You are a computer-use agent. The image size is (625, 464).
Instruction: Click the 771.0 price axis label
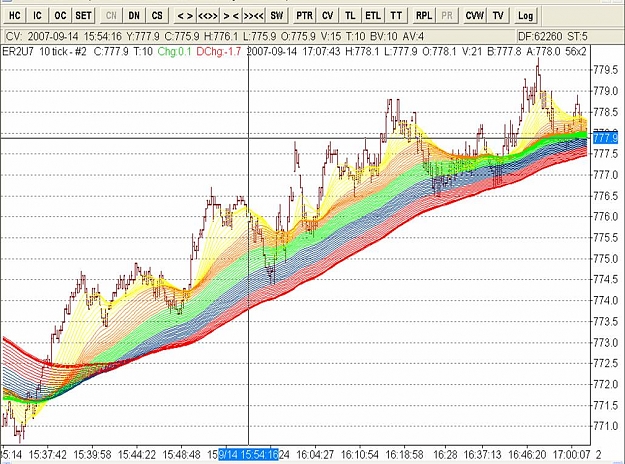(x=605, y=427)
